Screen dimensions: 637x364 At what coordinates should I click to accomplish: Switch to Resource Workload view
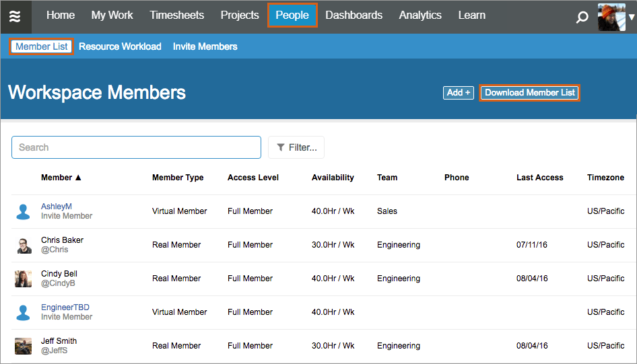point(120,46)
